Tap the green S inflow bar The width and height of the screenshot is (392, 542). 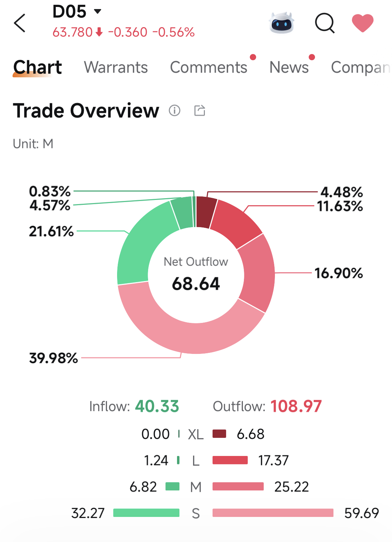coord(146,513)
